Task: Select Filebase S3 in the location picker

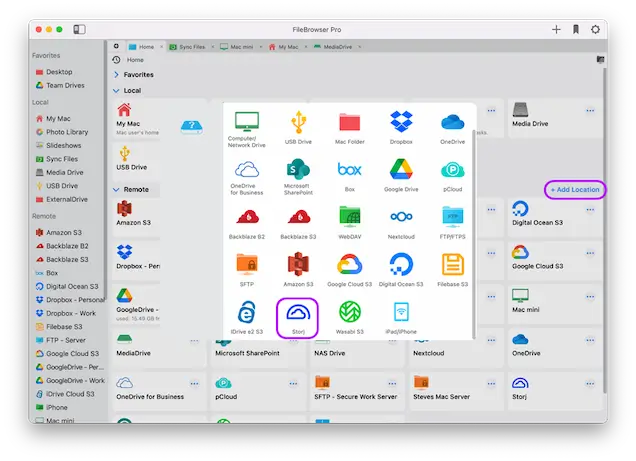Action: 453,270
